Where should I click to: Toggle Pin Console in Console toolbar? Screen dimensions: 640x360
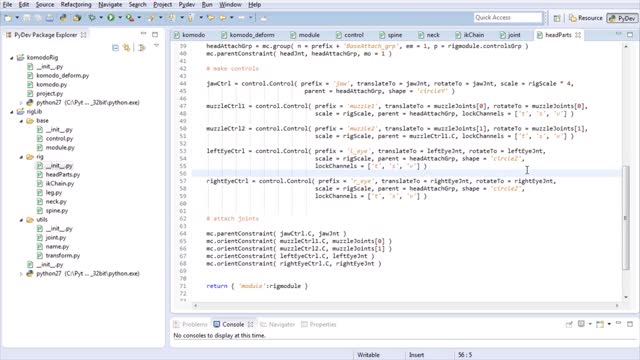[569, 324]
